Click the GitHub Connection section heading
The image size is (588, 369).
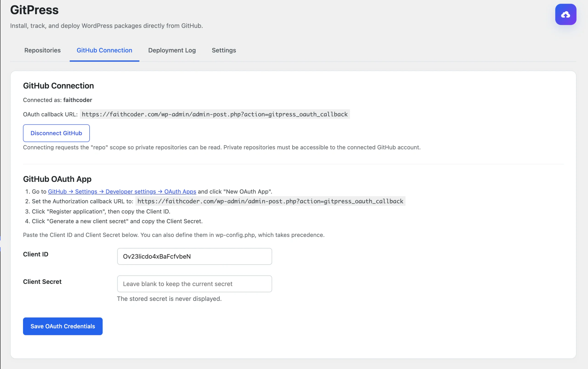(x=59, y=86)
